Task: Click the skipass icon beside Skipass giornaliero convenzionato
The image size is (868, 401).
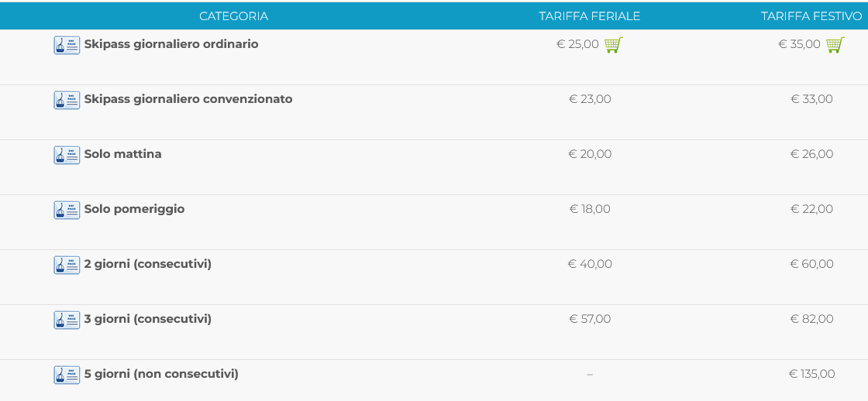Action: pos(67,100)
